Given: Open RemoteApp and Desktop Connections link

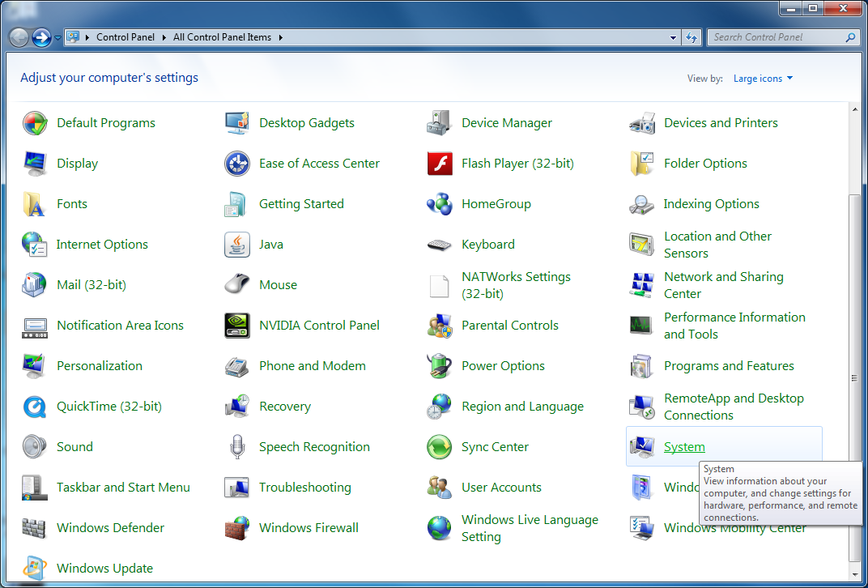Looking at the screenshot, I should pyautogui.click(x=734, y=407).
